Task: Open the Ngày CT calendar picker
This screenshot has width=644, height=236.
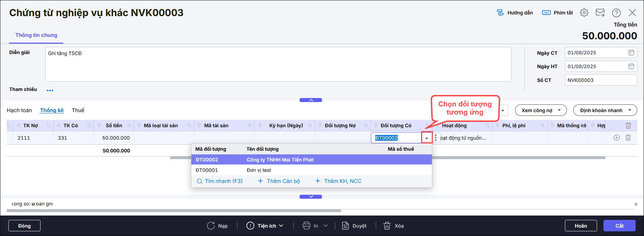Action: 631,53
